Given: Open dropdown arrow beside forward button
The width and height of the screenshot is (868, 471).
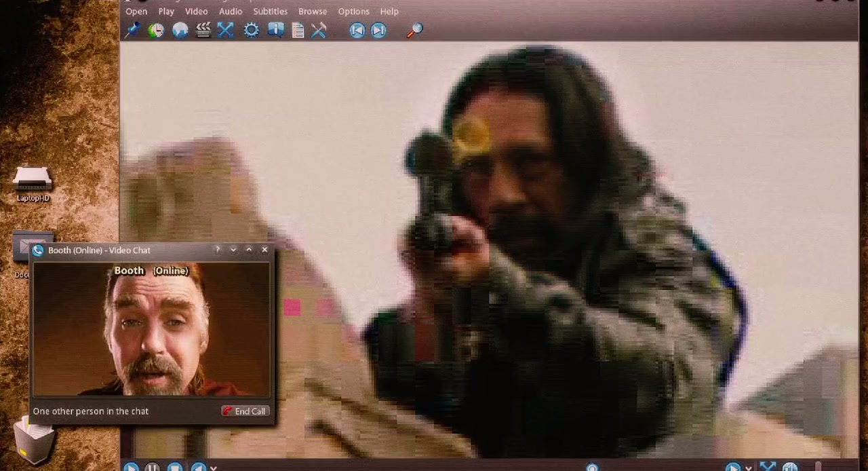Looking at the screenshot, I should (x=748, y=468).
